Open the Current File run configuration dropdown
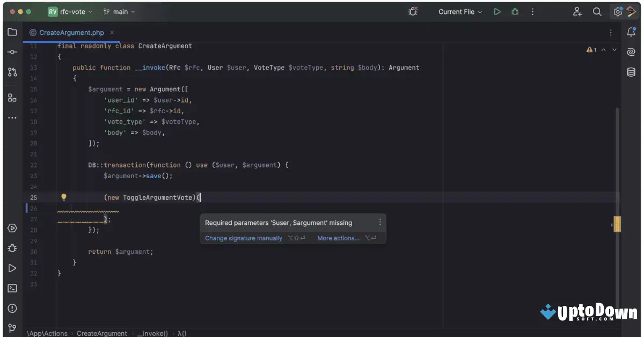This screenshot has height=337, width=644. pos(459,11)
